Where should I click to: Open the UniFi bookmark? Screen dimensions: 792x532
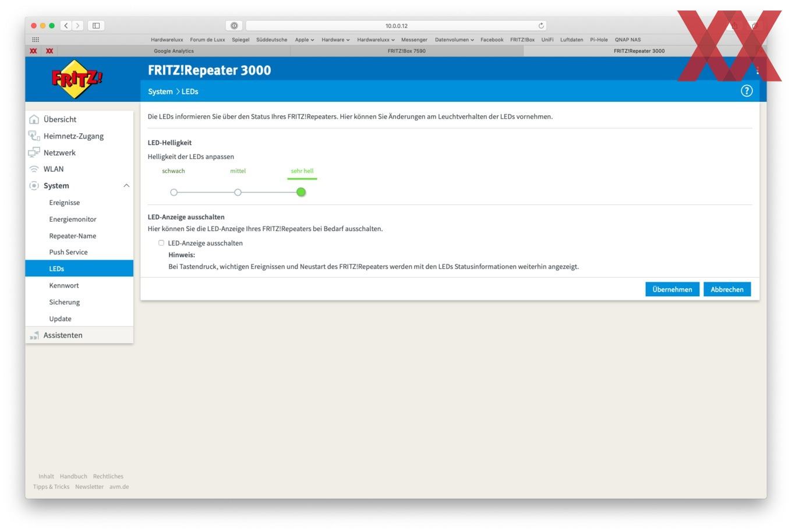(x=547, y=40)
